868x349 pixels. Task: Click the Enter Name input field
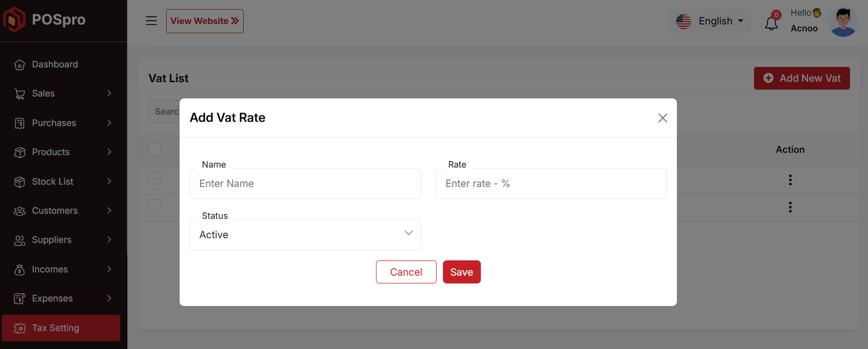(x=305, y=183)
